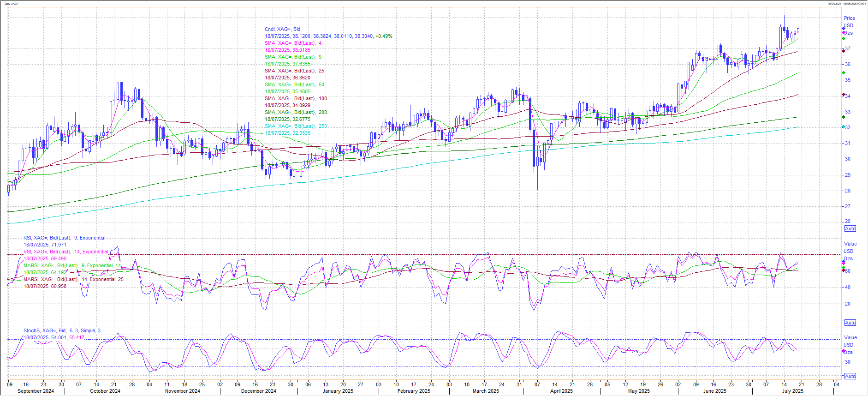Click the 'Daily XAG=' chart title
The width and height of the screenshot is (868, 396).
pos(12,3)
